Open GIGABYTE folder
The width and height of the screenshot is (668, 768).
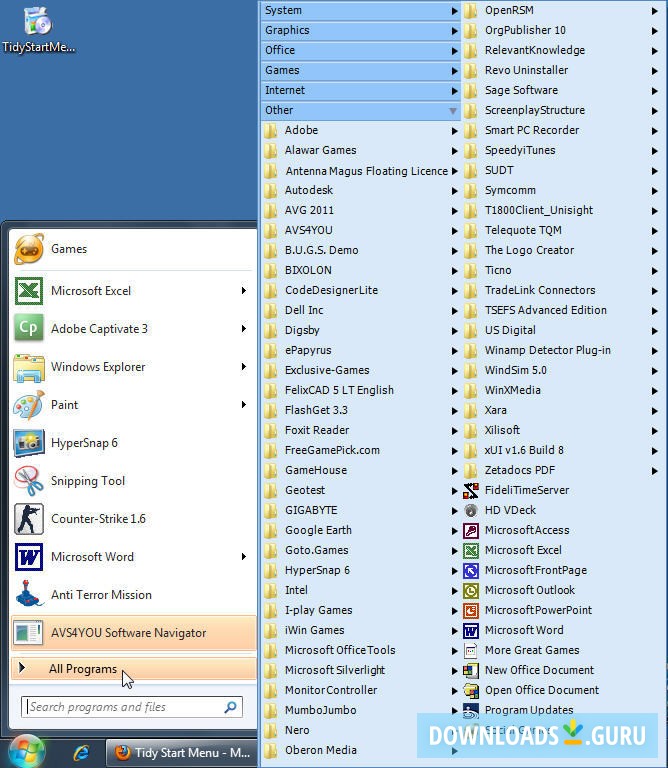(x=361, y=510)
